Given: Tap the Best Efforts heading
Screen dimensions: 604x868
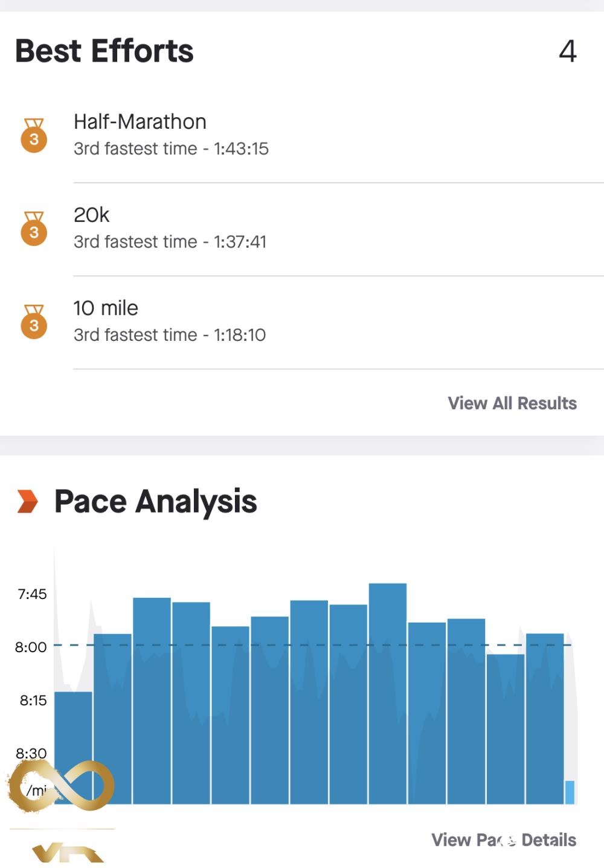Looking at the screenshot, I should pos(104,51).
